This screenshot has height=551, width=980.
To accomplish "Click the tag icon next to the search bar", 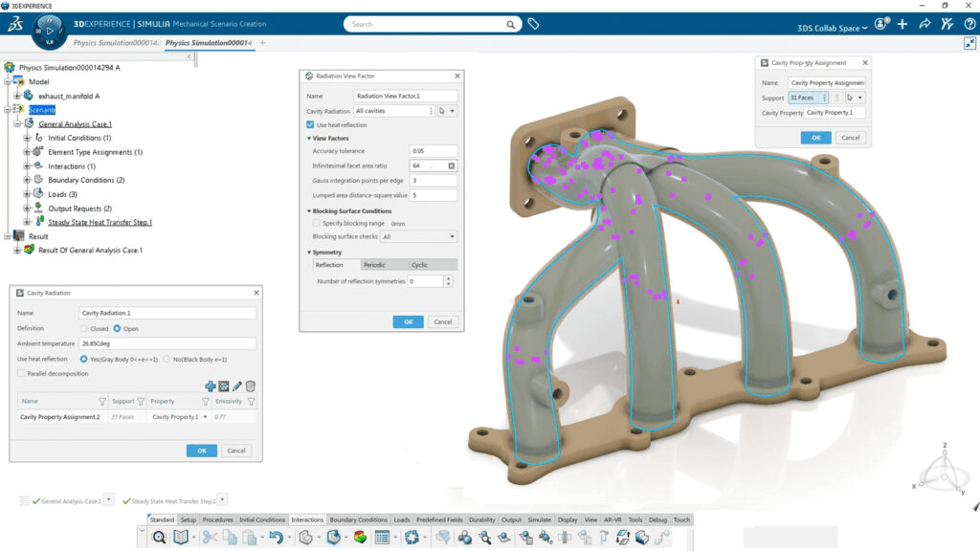I will click(533, 24).
